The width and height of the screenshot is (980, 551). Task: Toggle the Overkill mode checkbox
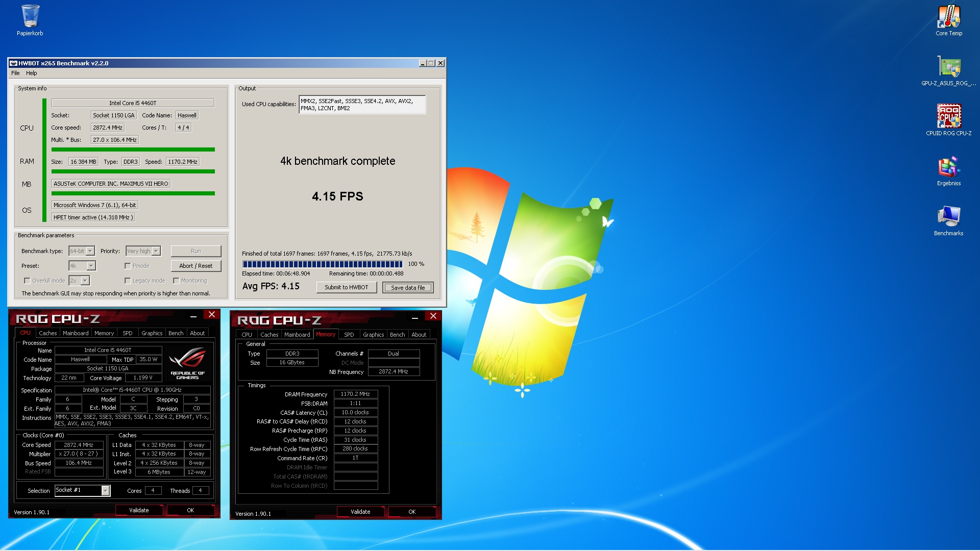pos(27,281)
